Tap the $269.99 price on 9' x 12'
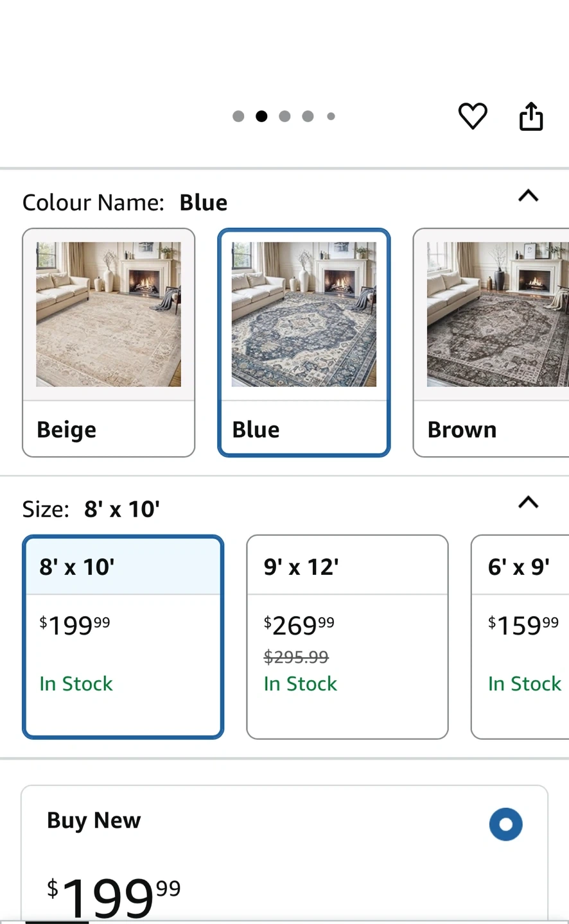Viewport: 569px width, 924px height. pos(299,625)
